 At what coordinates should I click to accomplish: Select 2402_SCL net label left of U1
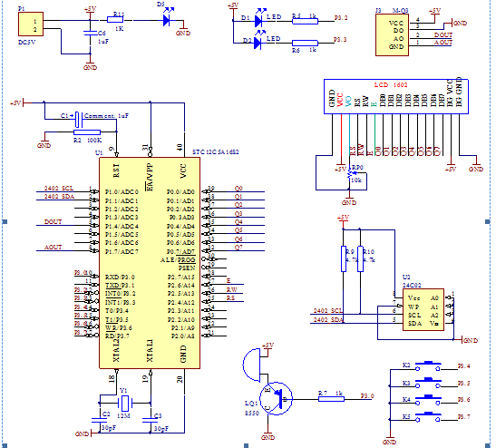tap(59, 189)
